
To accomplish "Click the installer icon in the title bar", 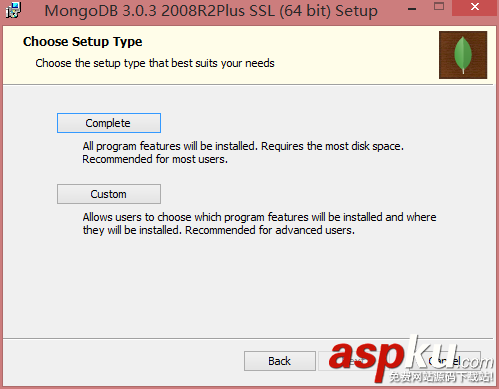I will coord(13,10).
